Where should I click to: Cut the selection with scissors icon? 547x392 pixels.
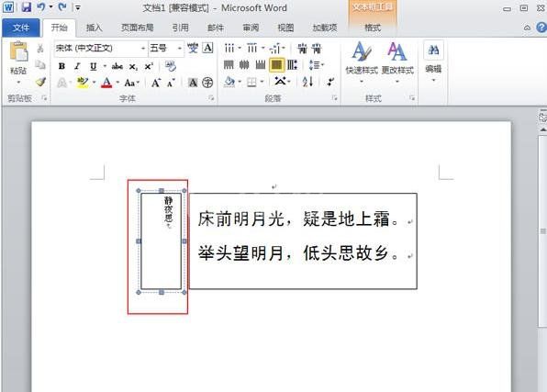[40, 48]
